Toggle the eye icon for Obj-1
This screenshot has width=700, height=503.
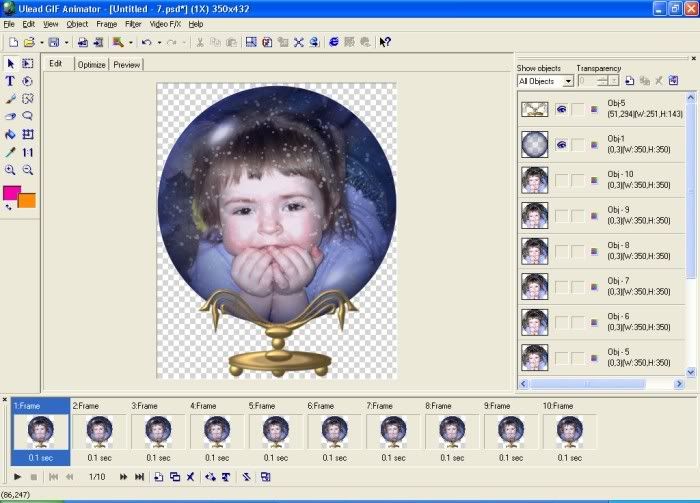[561, 145]
